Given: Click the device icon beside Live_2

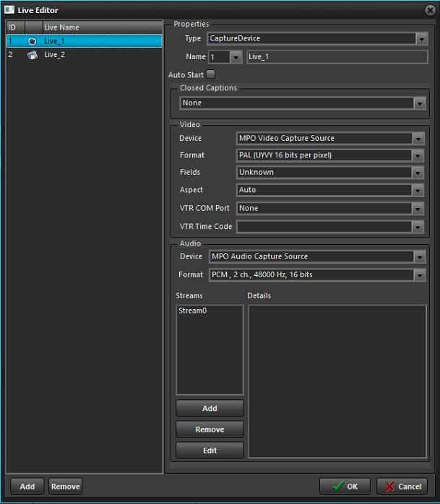Looking at the screenshot, I should (x=33, y=55).
